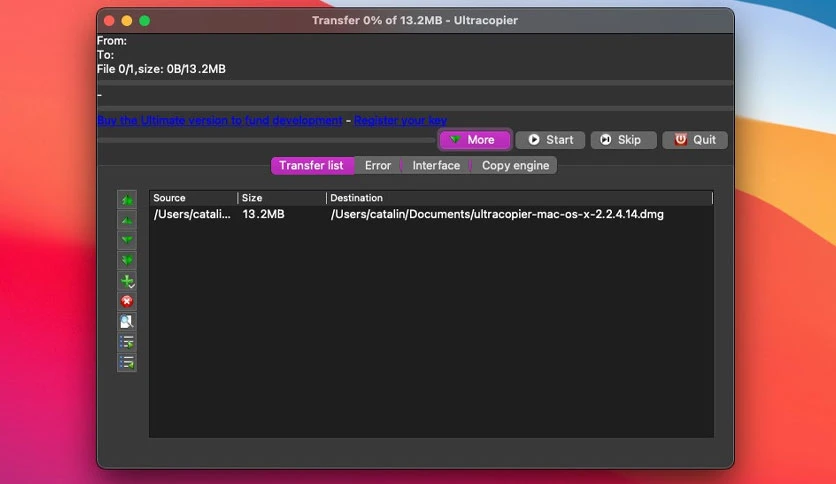Open the Register your key link
The width and height of the screenshot is (836, 484).
click(400, 120)
